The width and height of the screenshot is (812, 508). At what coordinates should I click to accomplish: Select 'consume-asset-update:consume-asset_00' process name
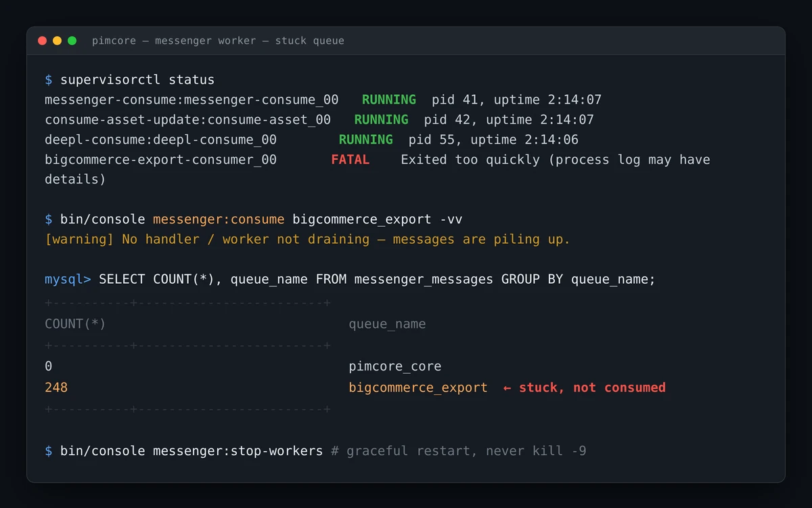coord(187,120)
